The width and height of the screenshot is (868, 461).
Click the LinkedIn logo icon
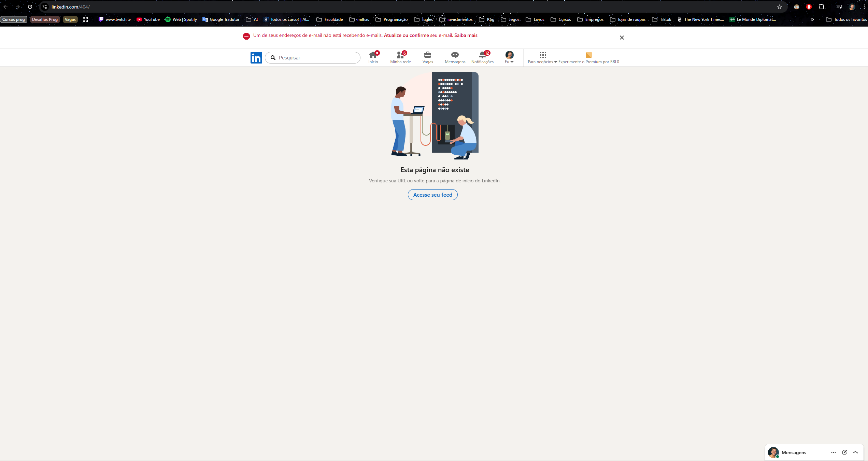(256, 58)
